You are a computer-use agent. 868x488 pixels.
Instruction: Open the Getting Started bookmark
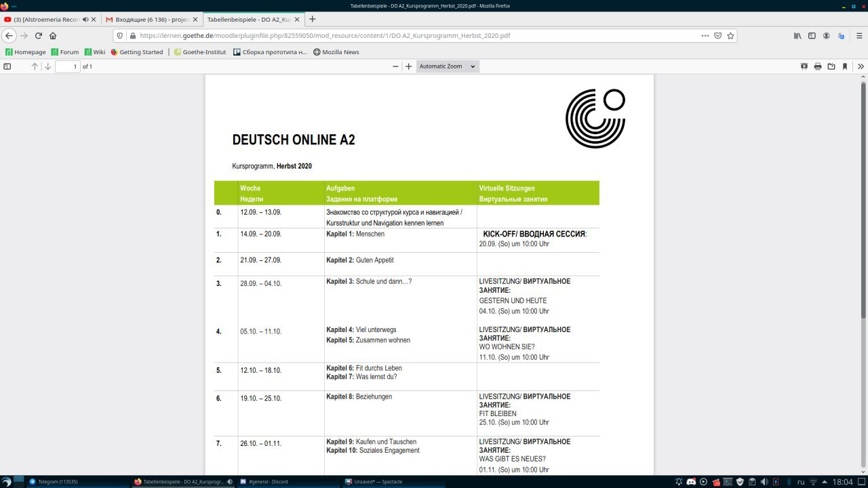pyautogui.click(x=137, y=52)
